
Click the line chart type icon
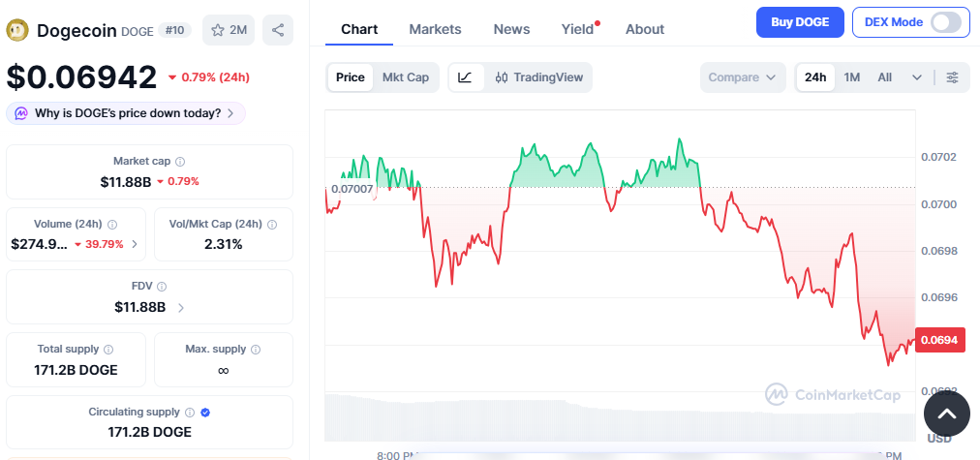[466, 77]
